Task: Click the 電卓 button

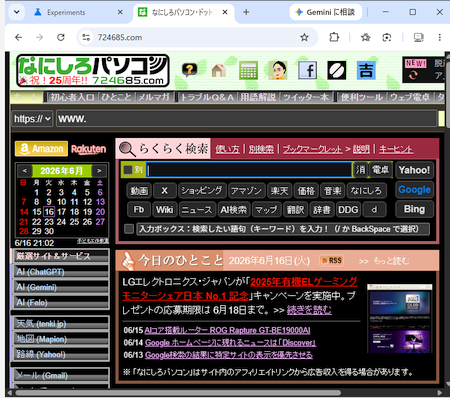Action: click(x=380, y=170)
